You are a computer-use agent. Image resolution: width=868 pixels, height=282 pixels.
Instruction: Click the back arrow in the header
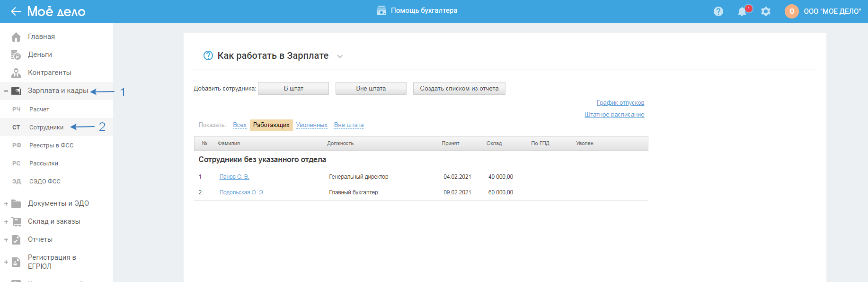16,11
